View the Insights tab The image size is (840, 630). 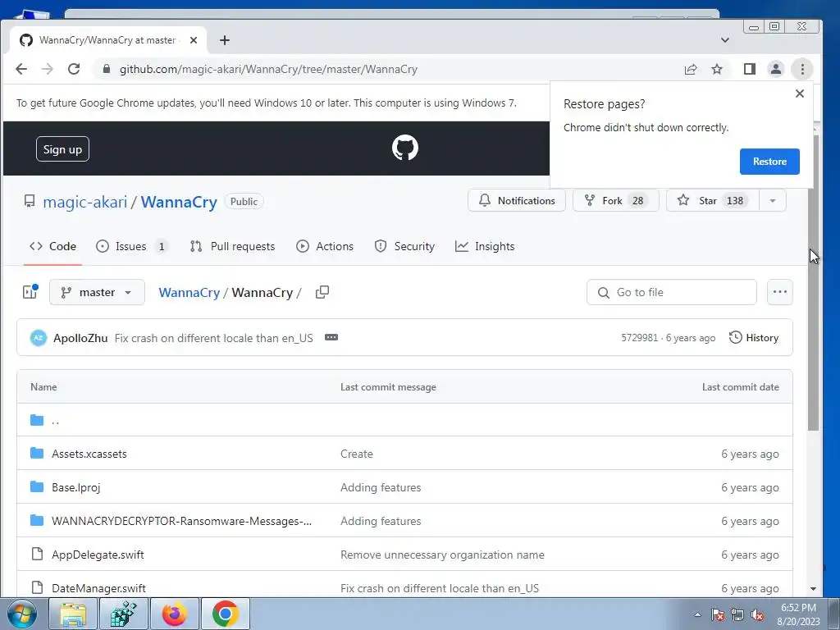[484, 246]
